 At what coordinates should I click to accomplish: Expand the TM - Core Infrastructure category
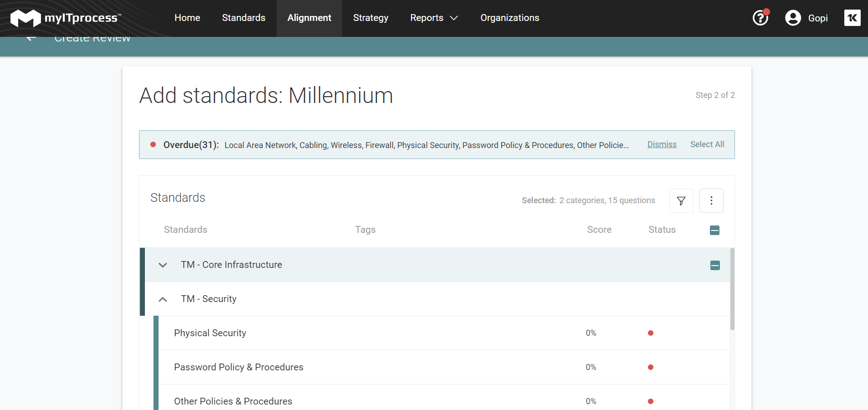coord(163,265)
